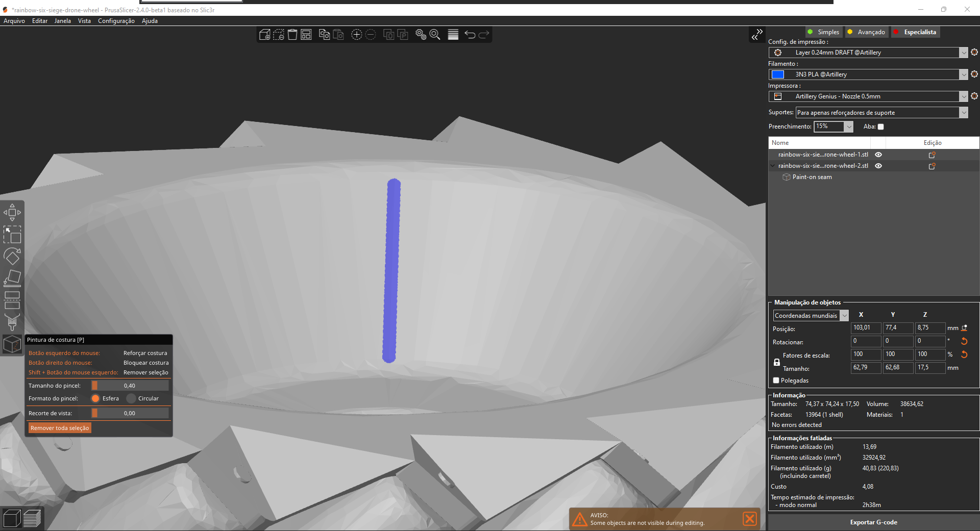Switch to the 3D editor view icon
The image size is (980, 531).
pyautogui.click(x=12, y=518)
